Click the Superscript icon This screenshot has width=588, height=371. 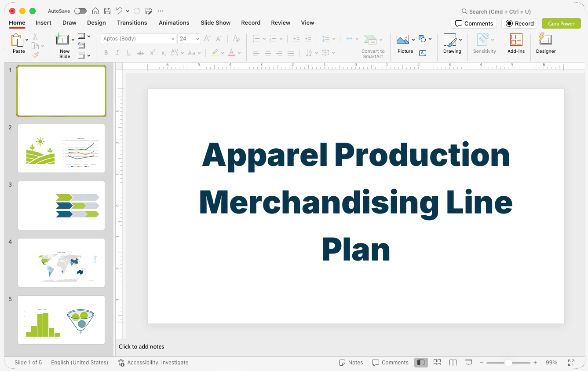click(x=152, y=53)
